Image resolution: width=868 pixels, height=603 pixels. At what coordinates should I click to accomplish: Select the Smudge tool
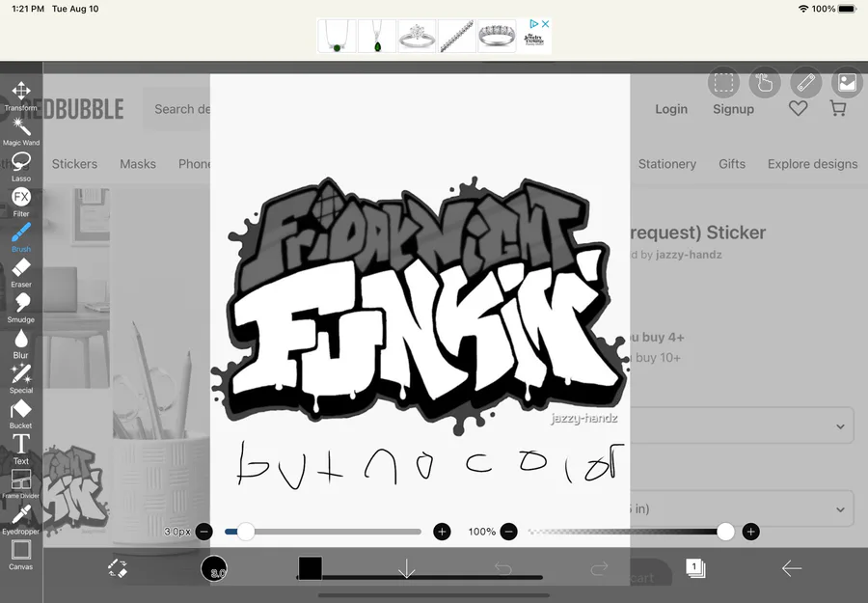coord(21,309)
